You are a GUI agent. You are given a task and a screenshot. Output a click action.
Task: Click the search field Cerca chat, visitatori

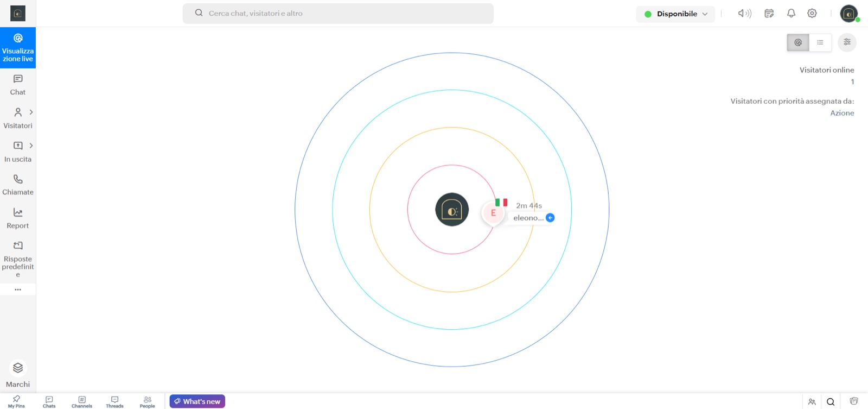[338, 14]
